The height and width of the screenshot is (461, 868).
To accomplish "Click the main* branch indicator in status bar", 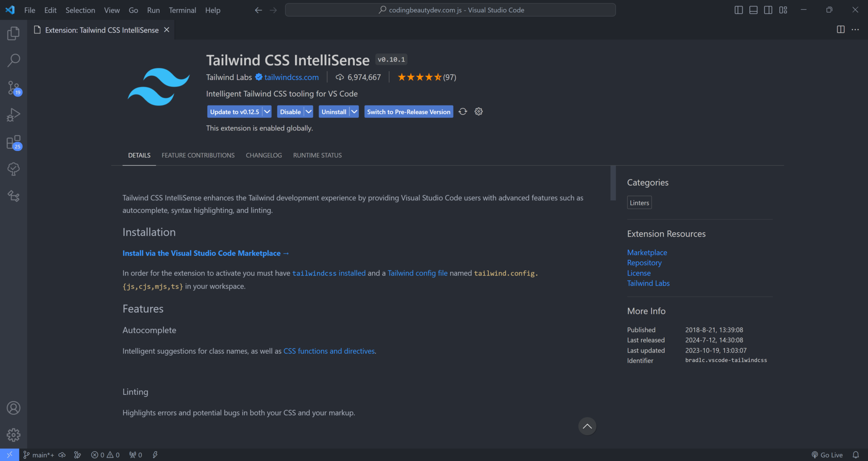I will coord(39,455).
